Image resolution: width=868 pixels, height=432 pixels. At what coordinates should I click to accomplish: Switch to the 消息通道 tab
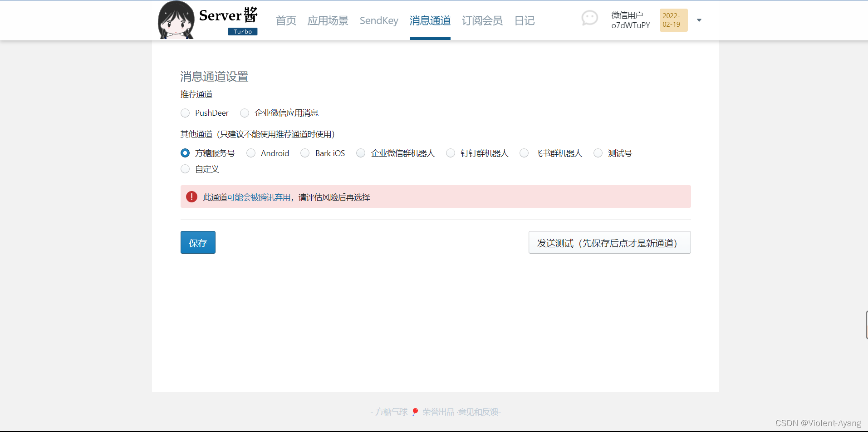point(430,20)
